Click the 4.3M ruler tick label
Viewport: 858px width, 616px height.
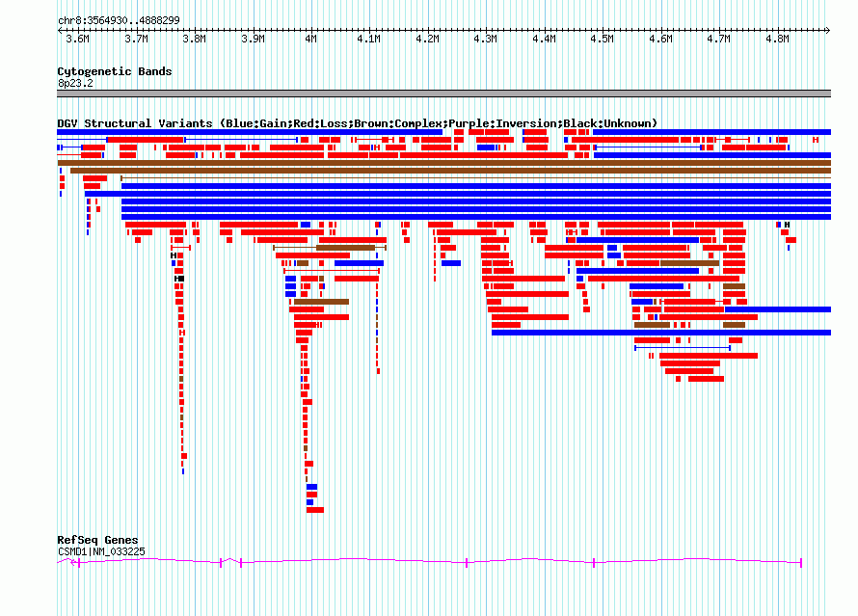tap(485, 39)
